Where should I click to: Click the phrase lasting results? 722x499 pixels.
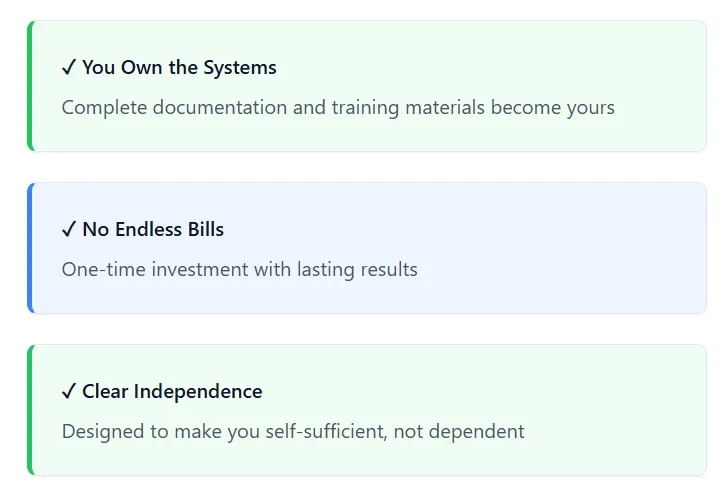pos(357,270)
